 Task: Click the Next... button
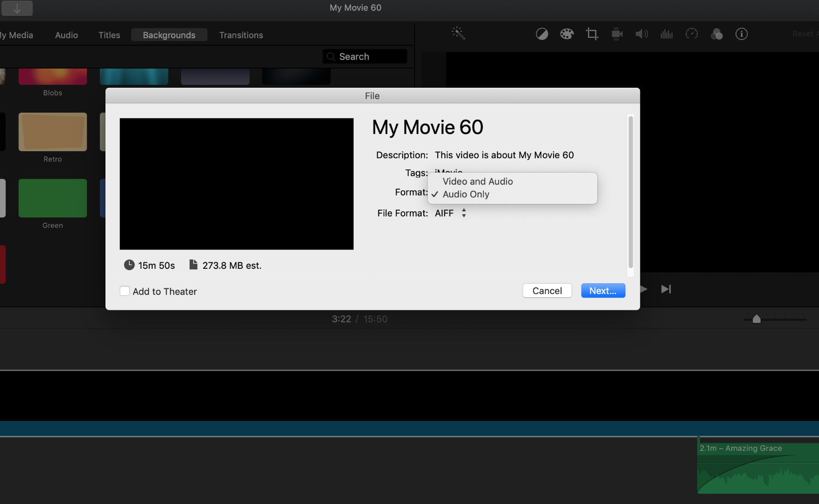(x=603, y=291)
